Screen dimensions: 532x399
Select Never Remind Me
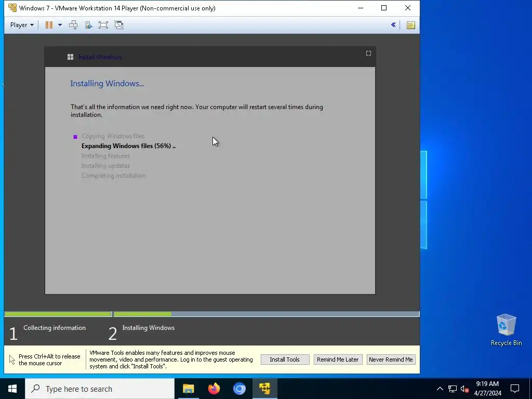[391, 360]
